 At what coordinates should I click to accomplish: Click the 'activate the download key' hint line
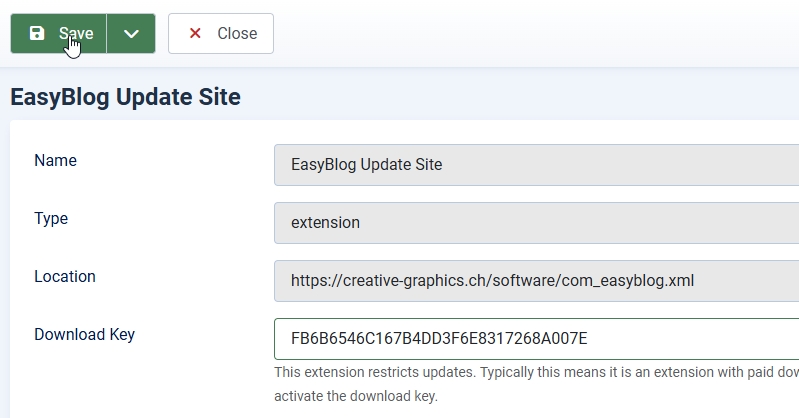tap(356, 397)
